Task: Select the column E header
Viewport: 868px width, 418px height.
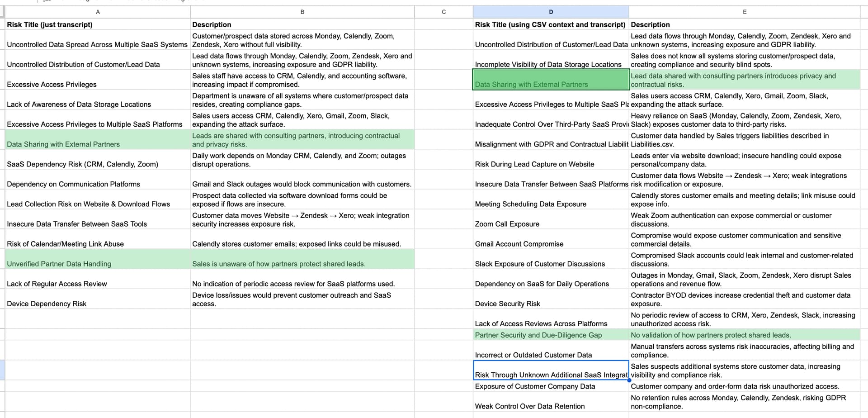Action: (744, 12)
